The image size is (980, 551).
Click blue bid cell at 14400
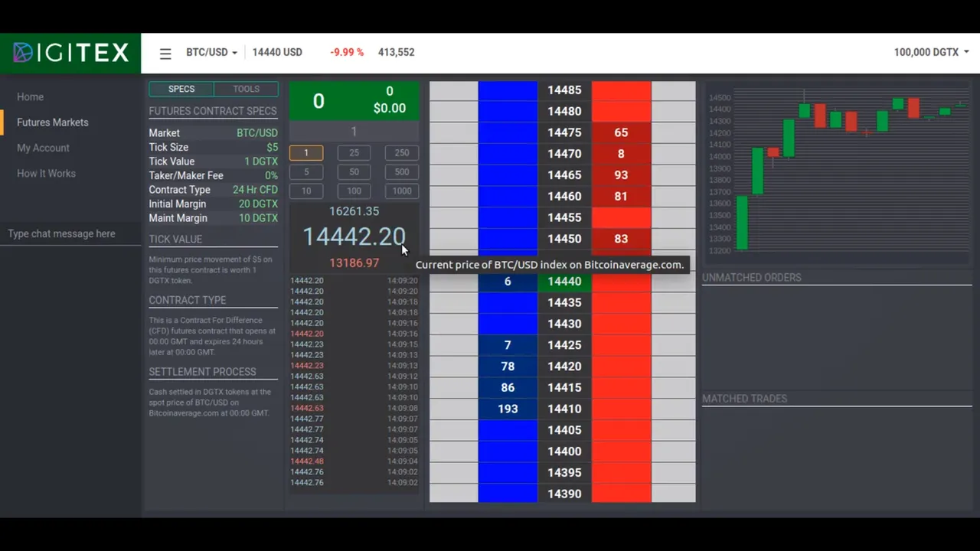[508, 452]
